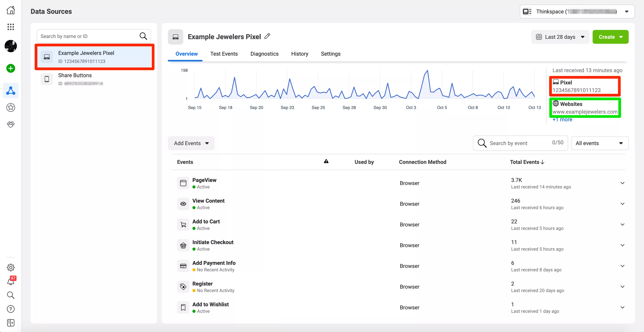The width and height of the screenshot is (644, 332).
Task: Open the help question mark icon
Action: 11,309
